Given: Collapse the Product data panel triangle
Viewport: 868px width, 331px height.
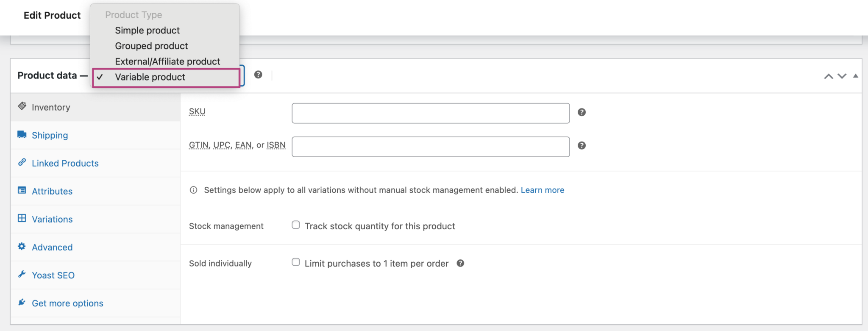Looking at the screenshot, I should click(x=855, y=76).
